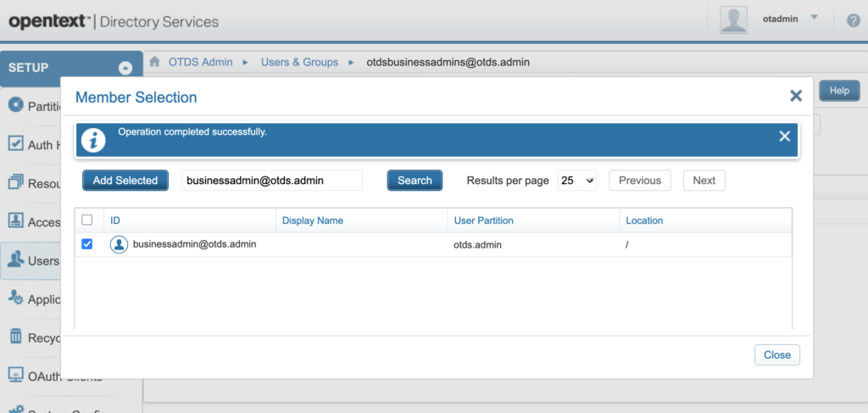
Task: Click the businessadmin user avatar icon
Action: [x=120, y=244]
